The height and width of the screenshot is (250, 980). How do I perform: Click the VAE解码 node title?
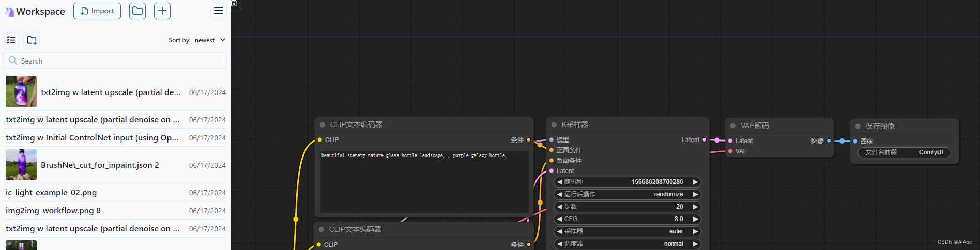(754, 126)
